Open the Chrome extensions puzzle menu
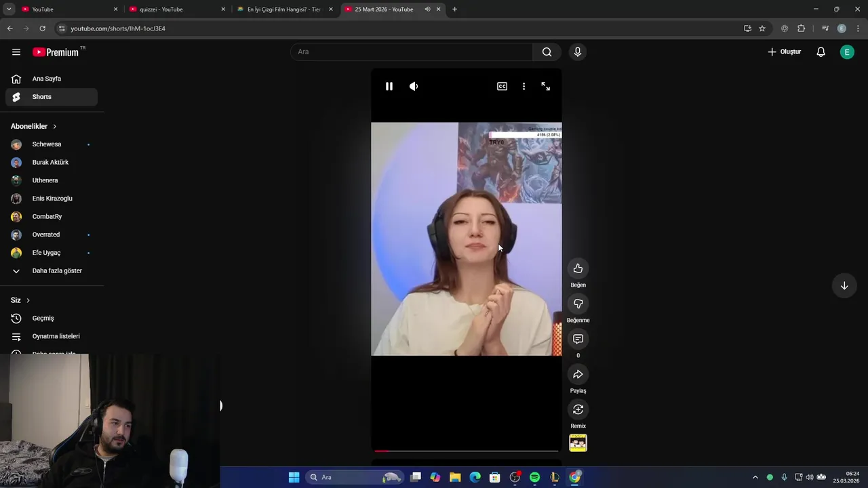Screen dimensions: 868x488 point(801,28)
